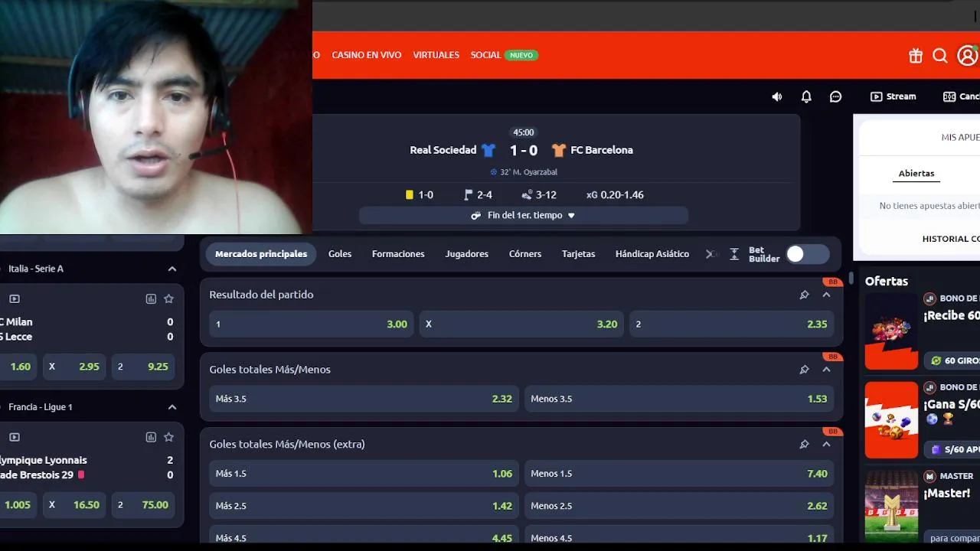Pin the Goles totales Más/Menos market
This screenshot has height=551, width=980.
coord(804,370)
